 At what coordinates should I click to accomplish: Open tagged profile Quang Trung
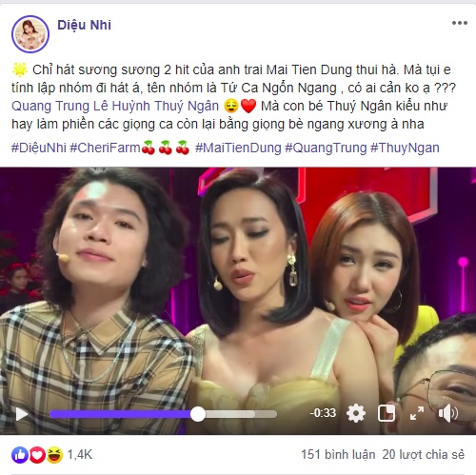coord(50,106)
